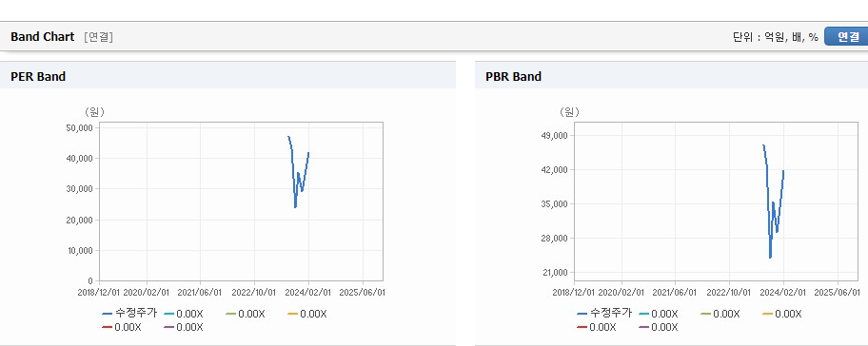Click the Band Chart section title
The width and height of the screenshot is (868, 346).
click(x=43, y=37)
